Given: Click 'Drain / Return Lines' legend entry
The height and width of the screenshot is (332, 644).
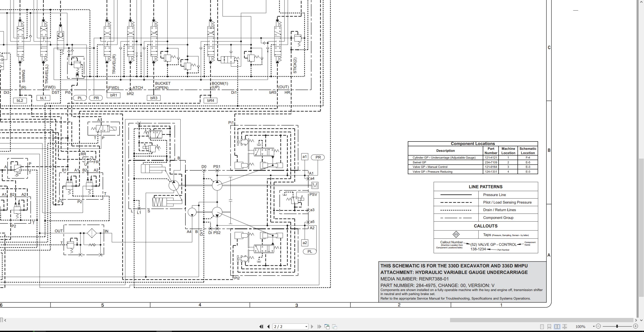Looking at the screenshot, I should 499,210.
